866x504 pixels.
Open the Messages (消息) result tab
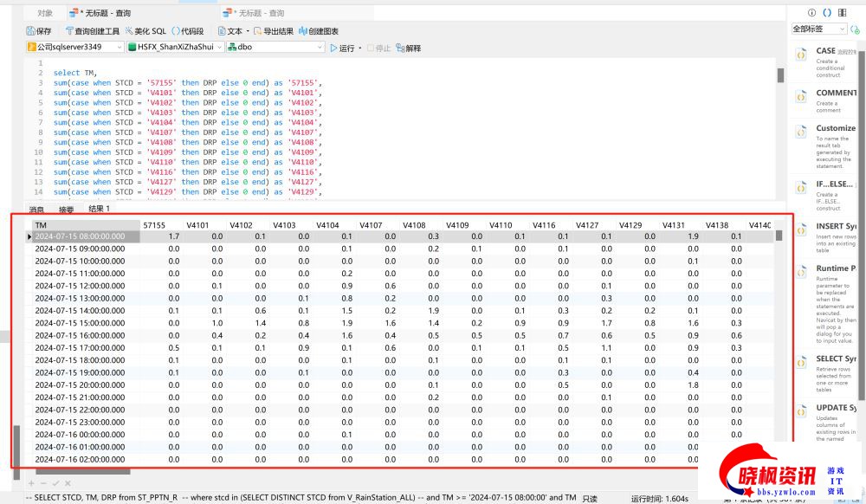(x=36, y=210)
